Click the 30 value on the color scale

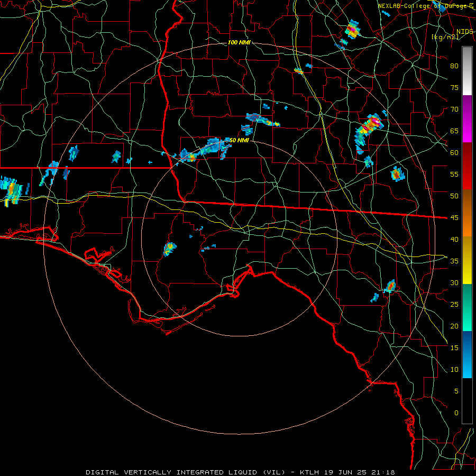454,283
